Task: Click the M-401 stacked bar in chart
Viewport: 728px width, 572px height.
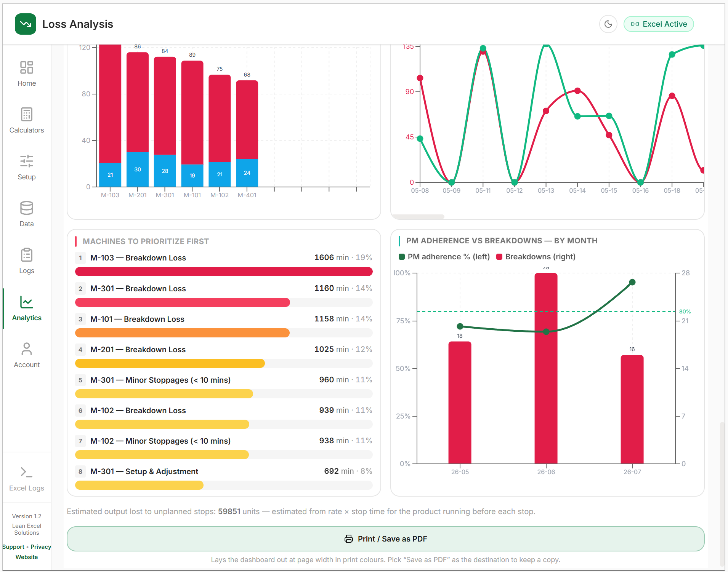Action: (x=247, y=133)
